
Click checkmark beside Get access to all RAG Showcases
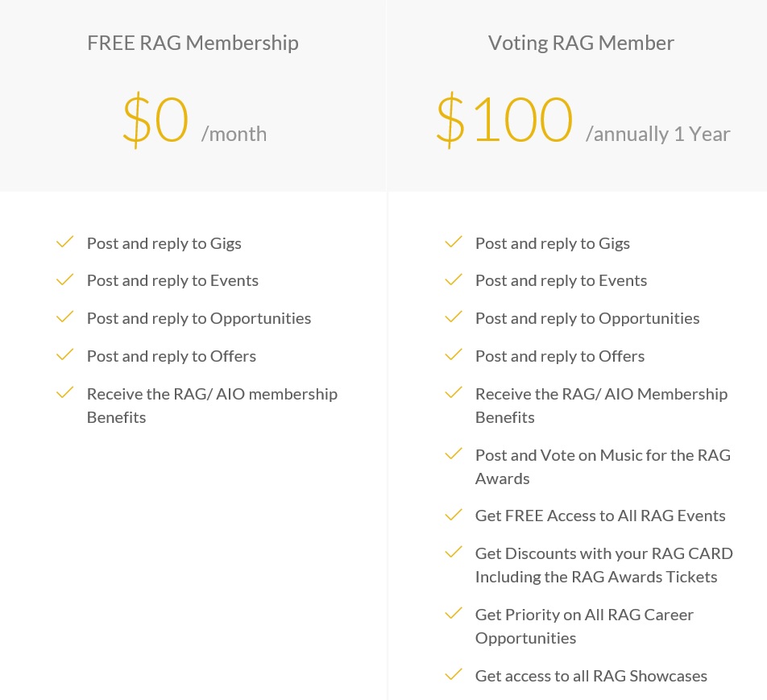coord(454,674)
